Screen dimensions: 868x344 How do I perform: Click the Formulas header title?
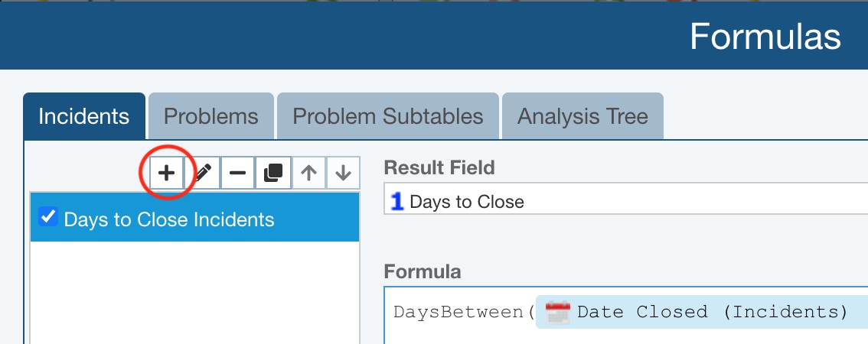click(x=765, y=36)
